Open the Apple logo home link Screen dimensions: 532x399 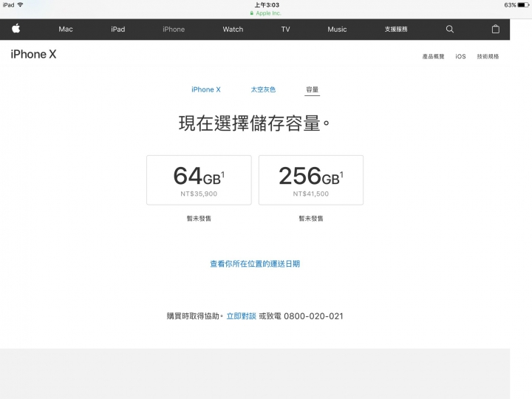click(x=16, y=29)
